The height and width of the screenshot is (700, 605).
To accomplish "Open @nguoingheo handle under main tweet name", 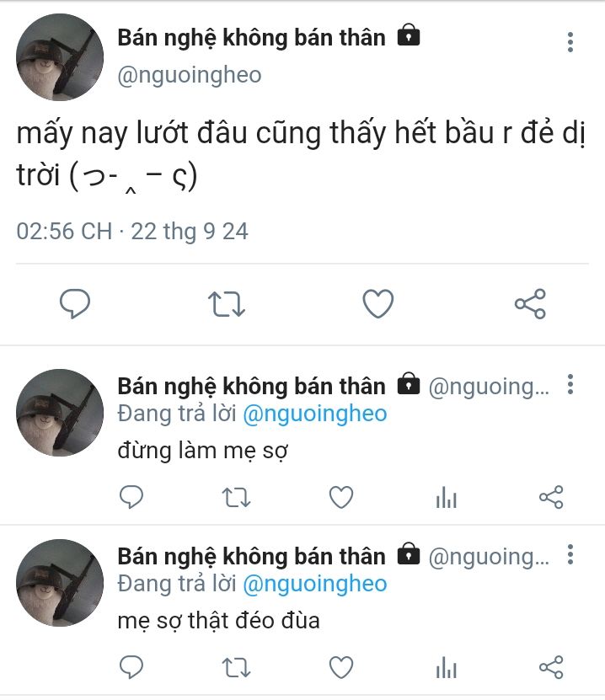I will (190, 75).
